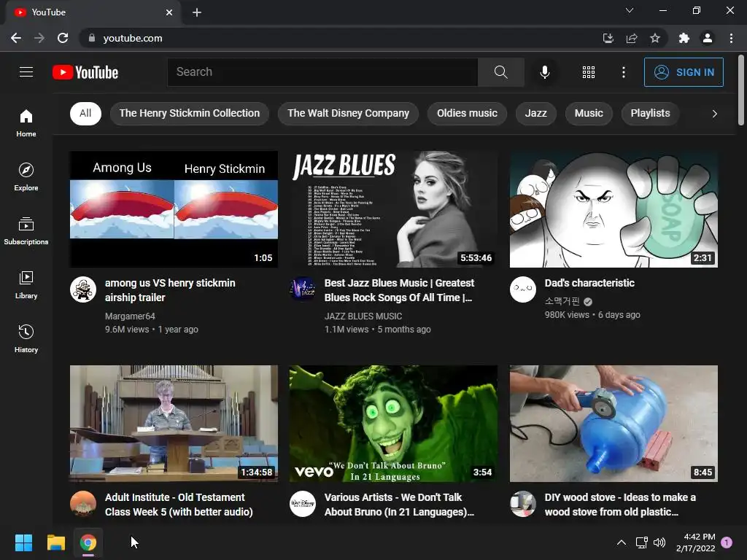This screenshot has width=747, height=560.
Task: Open volume control in system tray
Action: coord(659,542)
